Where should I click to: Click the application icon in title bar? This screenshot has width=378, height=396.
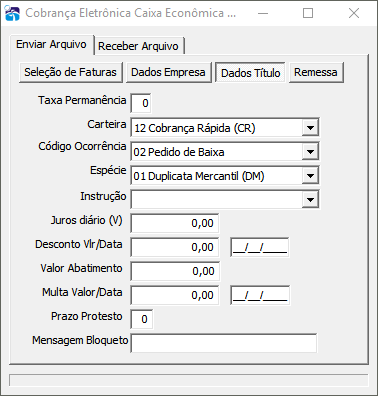(x=12, y=13)
